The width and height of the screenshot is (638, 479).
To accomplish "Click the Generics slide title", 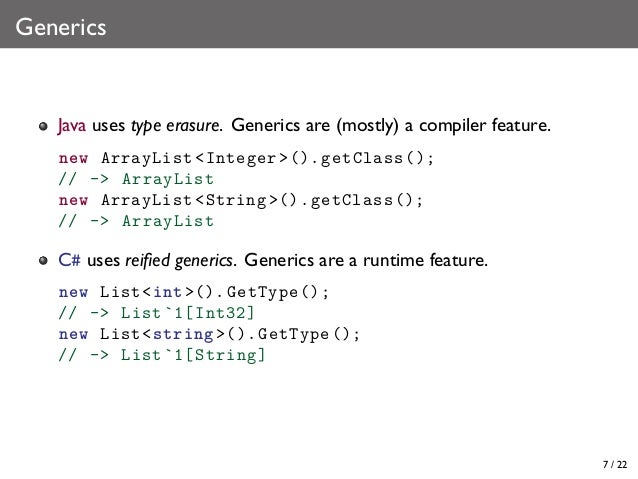I will (61, 27).
